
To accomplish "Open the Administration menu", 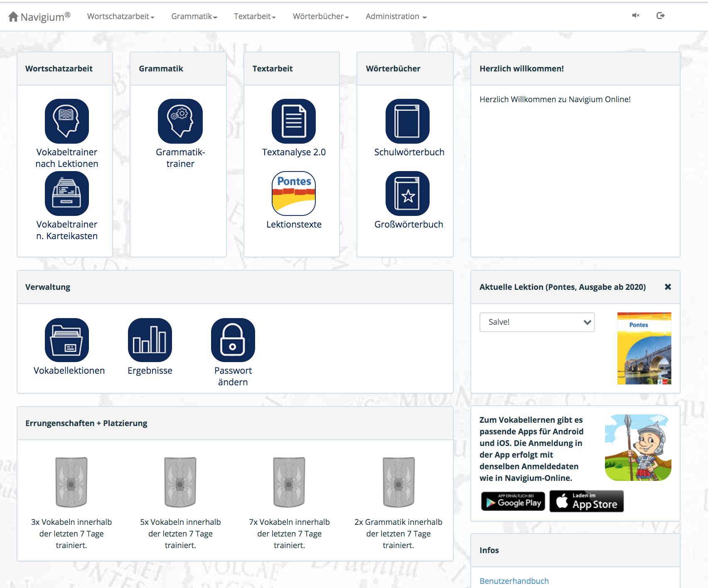I will (396, 17).
